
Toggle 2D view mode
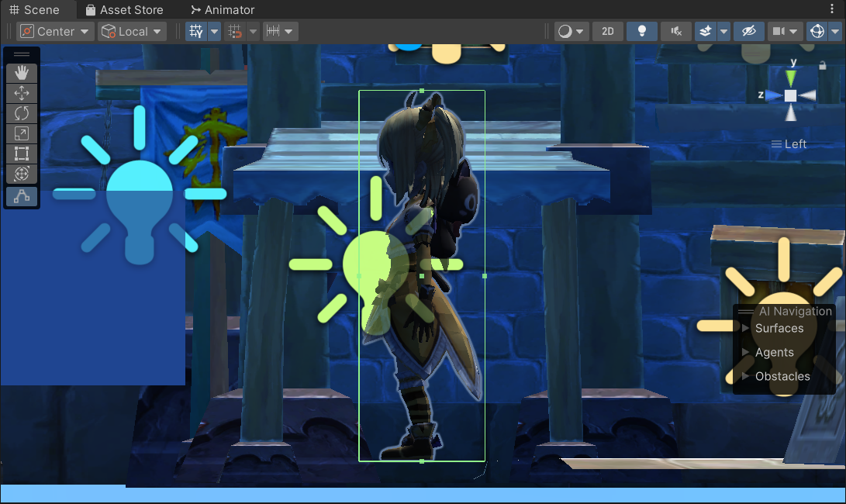[x=608, y=31]
